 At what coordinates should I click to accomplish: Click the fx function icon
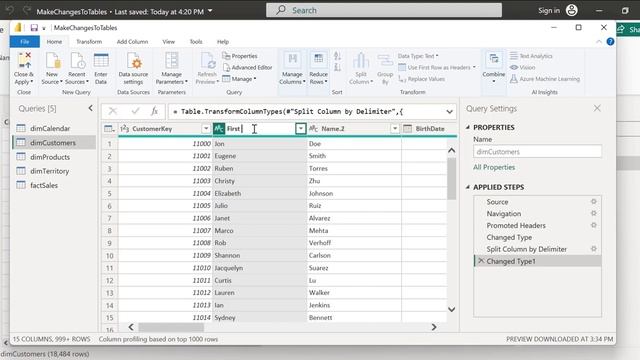pyautogui.click(x=154, y=111)
